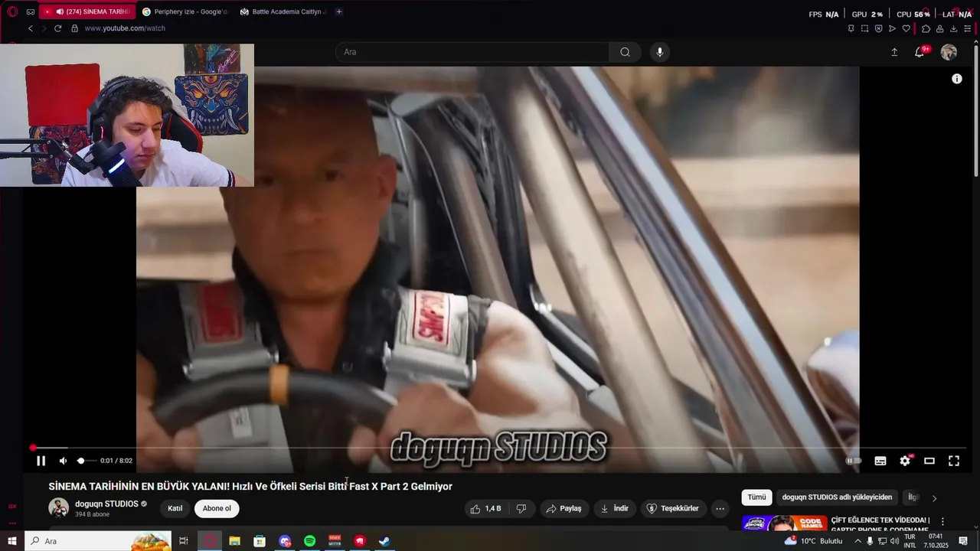Screen dimensions: 980x551
Task: Join the channel with Katıl
Action: pyautogui.click(x=175, y=508)
